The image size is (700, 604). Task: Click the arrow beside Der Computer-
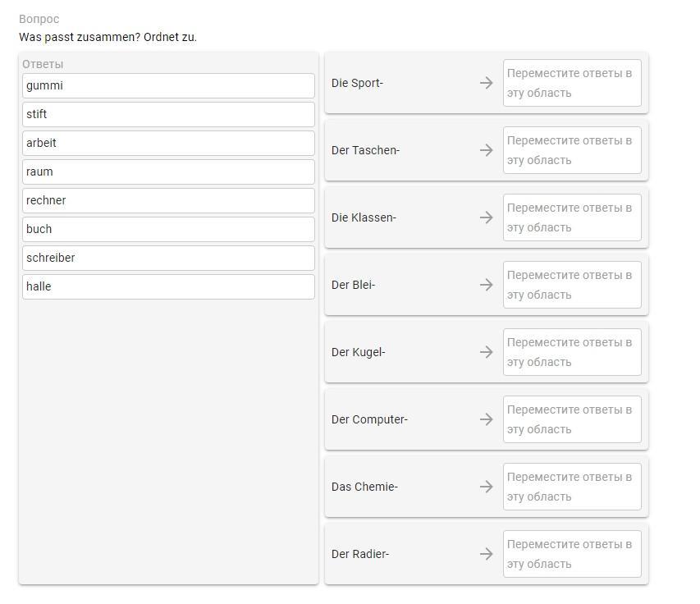tap(486, 419)
